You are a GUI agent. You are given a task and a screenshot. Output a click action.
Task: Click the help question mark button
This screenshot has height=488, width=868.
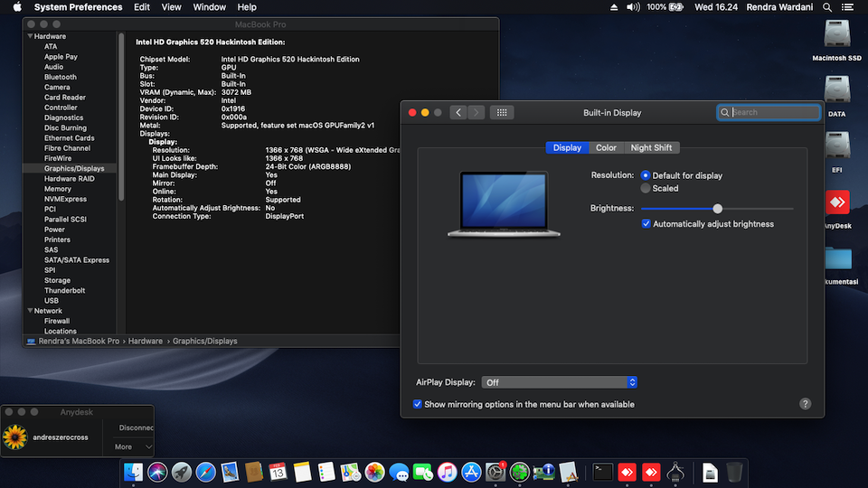[x=805, y=404]
